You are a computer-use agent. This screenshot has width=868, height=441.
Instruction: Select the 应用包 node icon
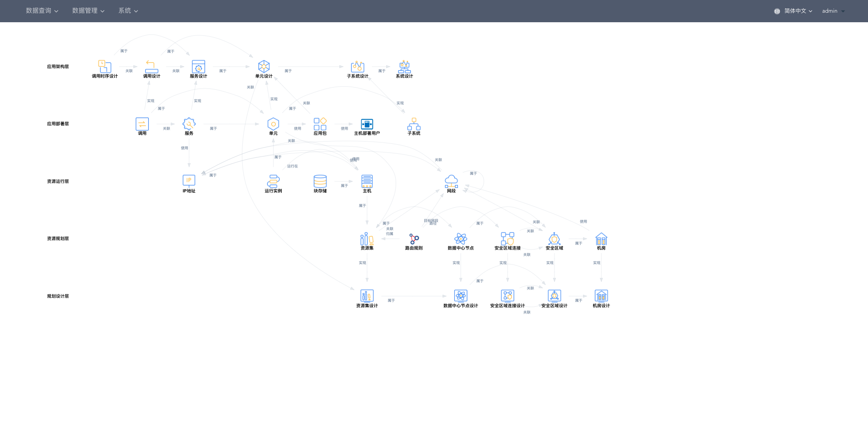click(x=320, y=124)
